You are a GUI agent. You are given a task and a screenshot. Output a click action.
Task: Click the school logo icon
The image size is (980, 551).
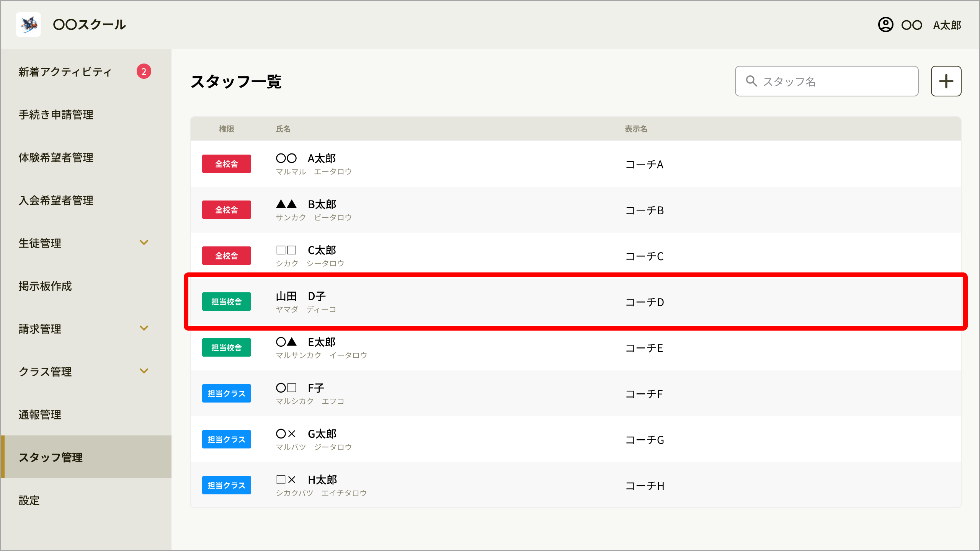[x=28, y=24]
